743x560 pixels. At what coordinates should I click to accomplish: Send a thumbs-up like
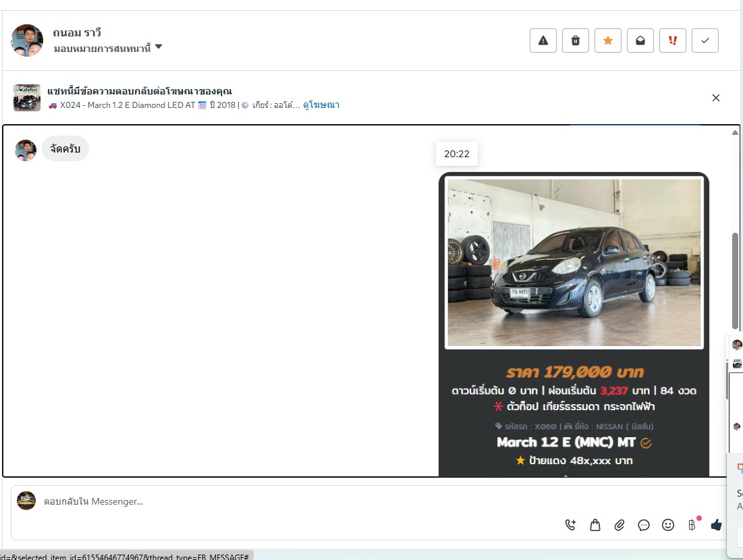[x=717, y=525]
